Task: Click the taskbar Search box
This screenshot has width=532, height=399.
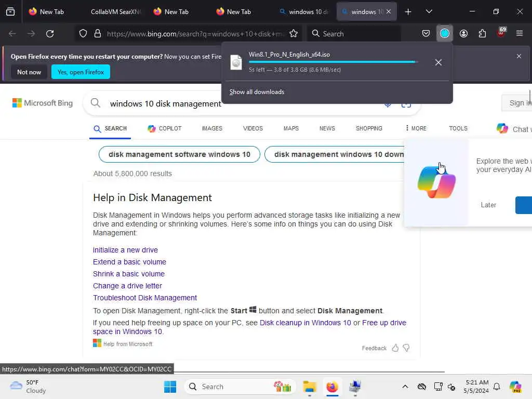Action: click(x=240, y=387)
